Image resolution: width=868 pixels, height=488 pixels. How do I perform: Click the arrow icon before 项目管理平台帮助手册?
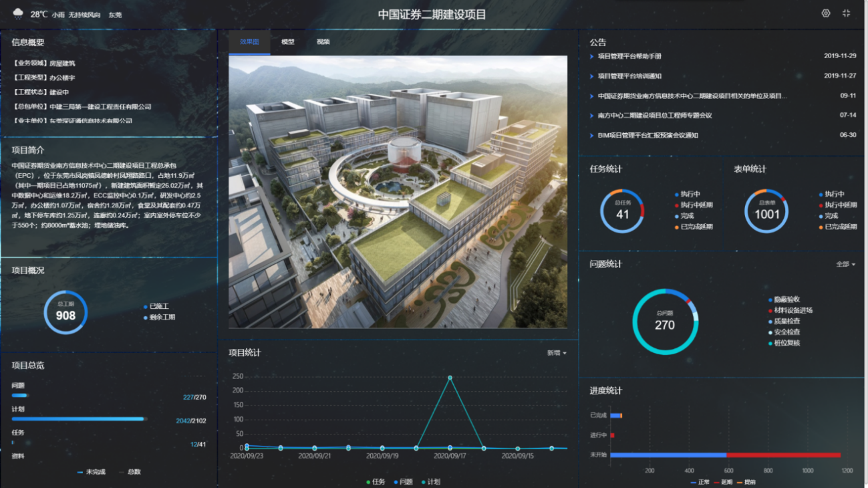(592, 56)
